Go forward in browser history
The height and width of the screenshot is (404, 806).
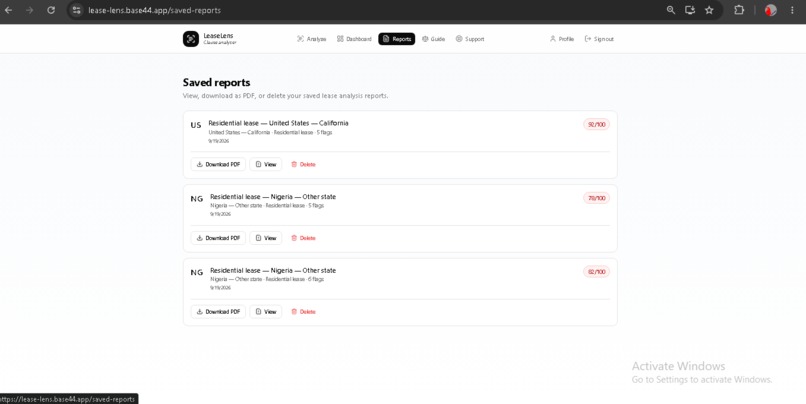(x=30, y=10)
